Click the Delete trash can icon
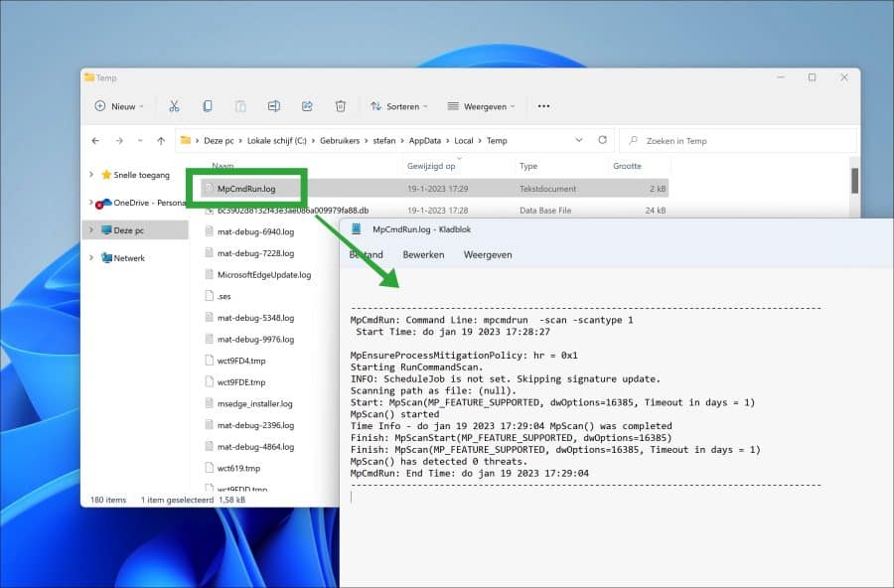This screenshot has width=894, height=588. [341, 106]
